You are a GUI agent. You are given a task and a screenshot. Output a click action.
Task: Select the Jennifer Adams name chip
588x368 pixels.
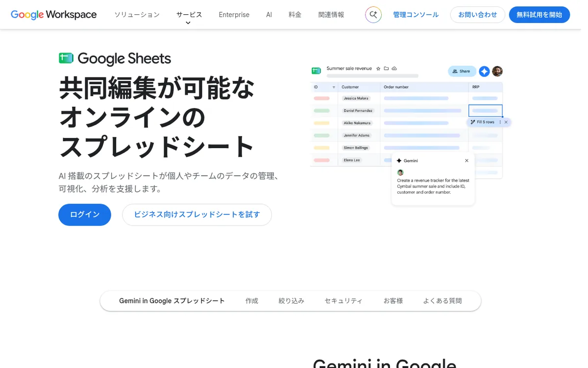click(357, 135)
